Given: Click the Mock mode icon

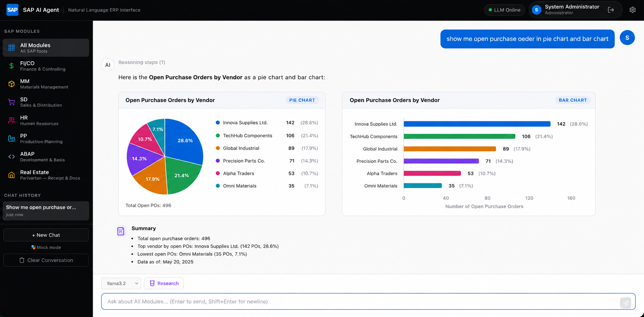Looking at the screenshot, I should coord(33,247).
